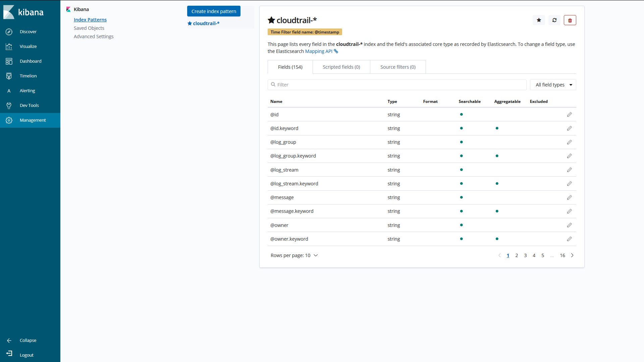Refresh the cloudtrail-* field list
The image size is (644, 362).
[x=554, y=20]
